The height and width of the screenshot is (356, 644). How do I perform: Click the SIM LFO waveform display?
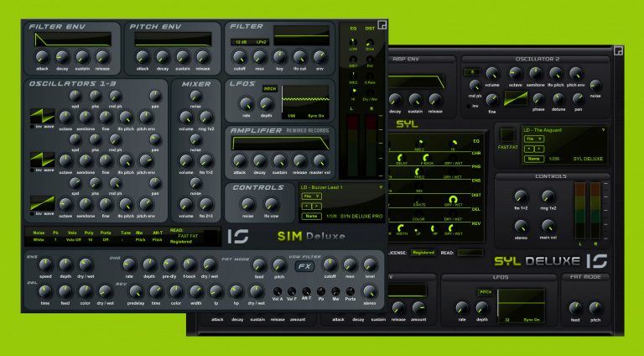click(305, 102)
